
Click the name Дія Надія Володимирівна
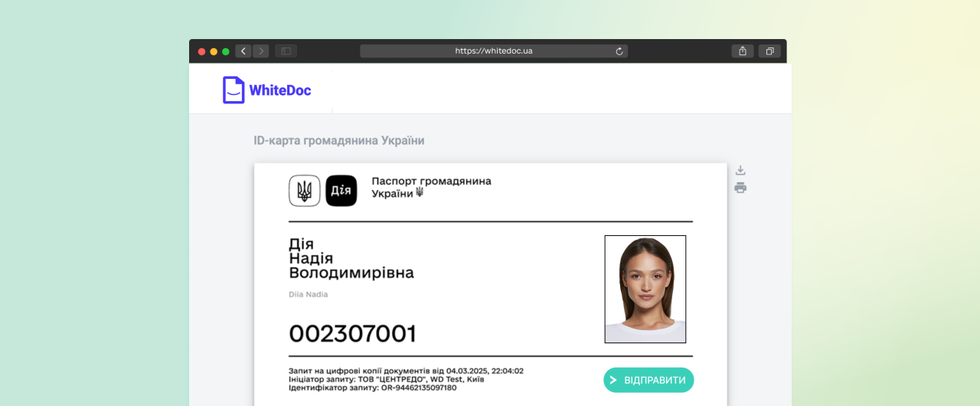coord(351,258)
